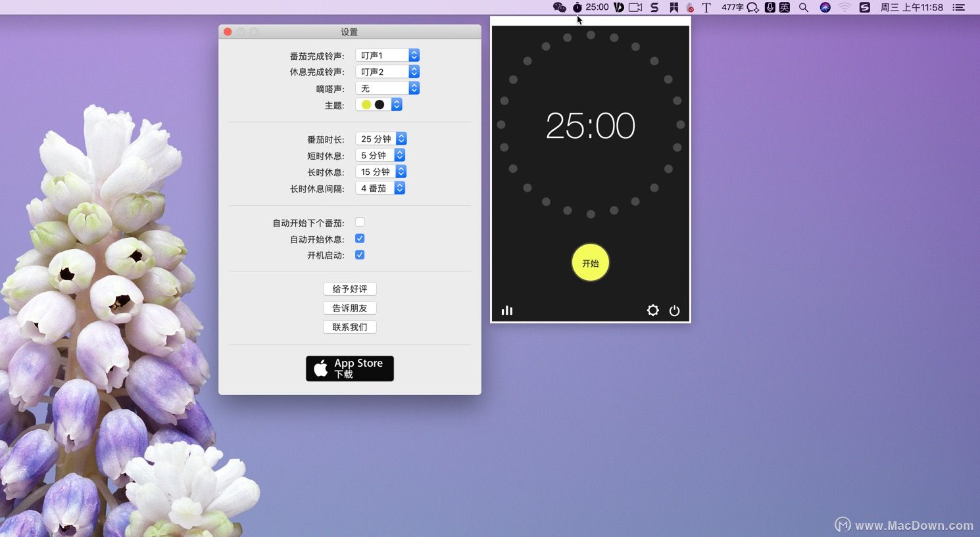Click the T text tool menu bar icon
Viewport: 980px width, 537px height.
(706, 7)
